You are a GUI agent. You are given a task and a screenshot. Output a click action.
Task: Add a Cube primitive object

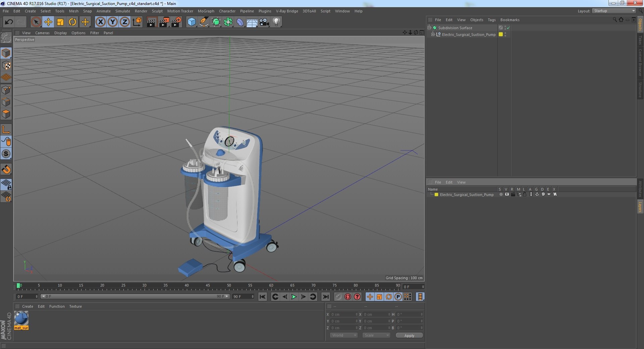[x=192, y=22]
